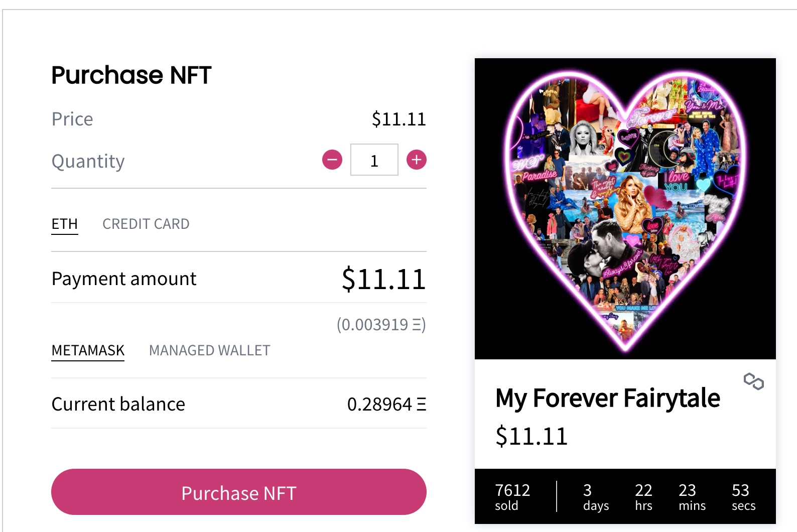This screenshot has height=532, width=797.
Task: Select the ETH payment tab
Action: [65, 224]
